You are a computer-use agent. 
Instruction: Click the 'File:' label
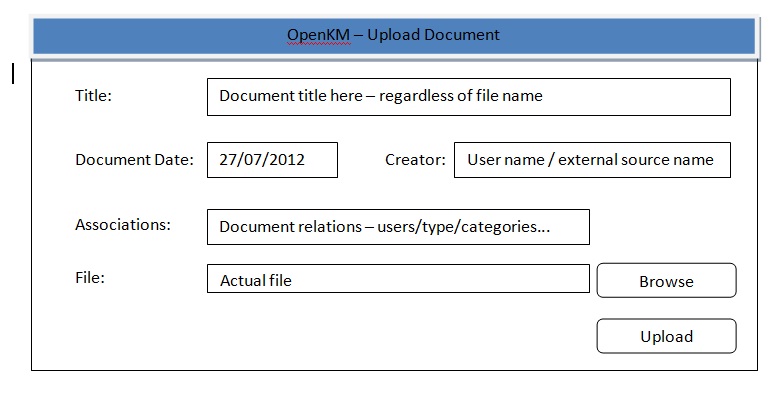pos(90,277)
